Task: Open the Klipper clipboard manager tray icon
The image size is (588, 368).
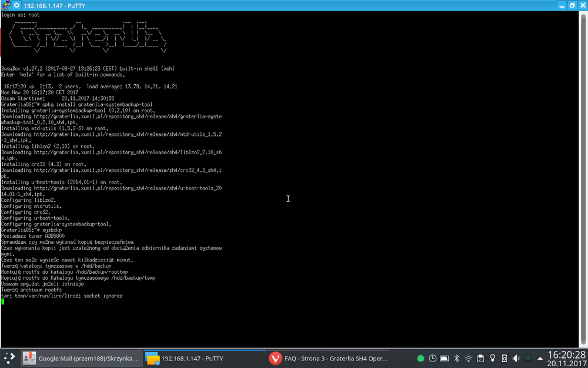Action: [481, 358]
